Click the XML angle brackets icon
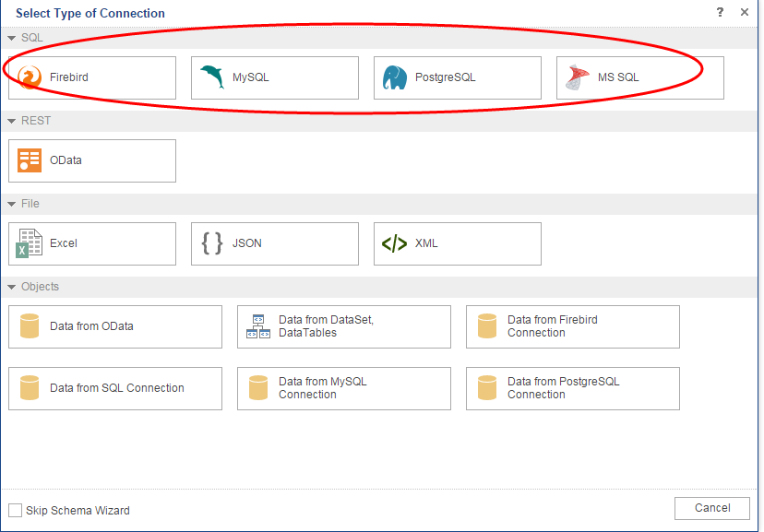 point(394,243)
